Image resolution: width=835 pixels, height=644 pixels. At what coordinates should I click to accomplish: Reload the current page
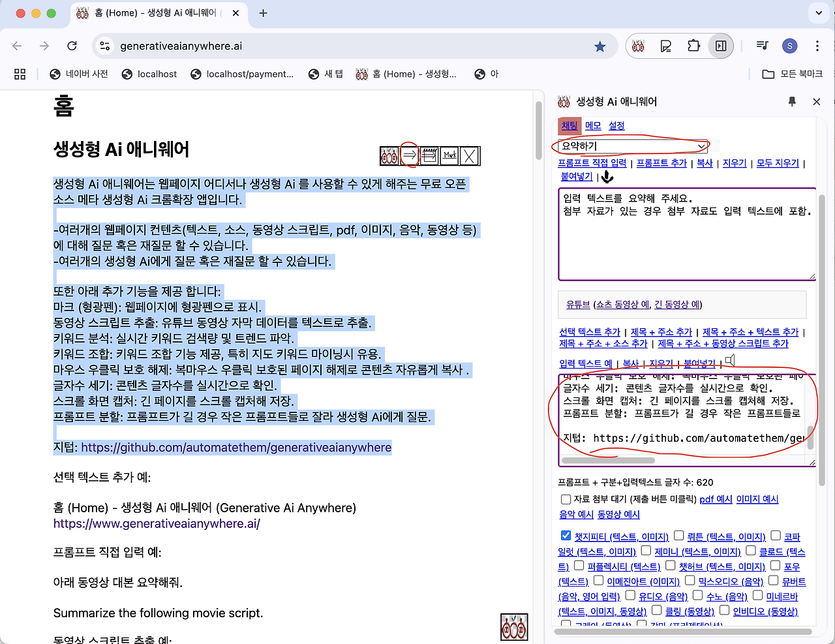[72, 46]
